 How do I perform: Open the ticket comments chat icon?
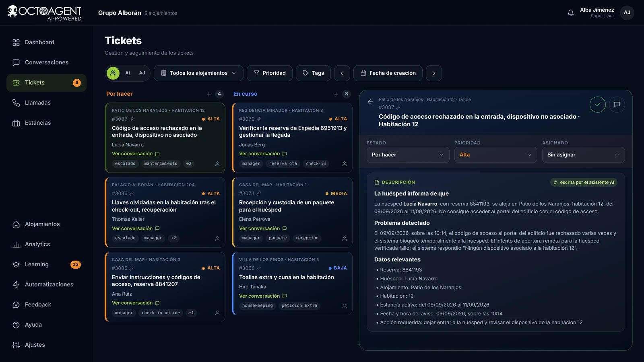coord(617,105)
